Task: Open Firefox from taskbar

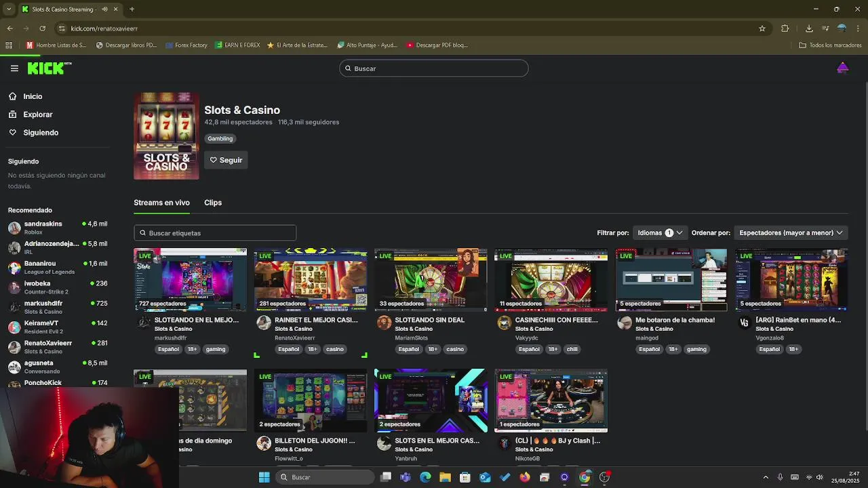Action: pyautogui.click(x=525, y=477)
